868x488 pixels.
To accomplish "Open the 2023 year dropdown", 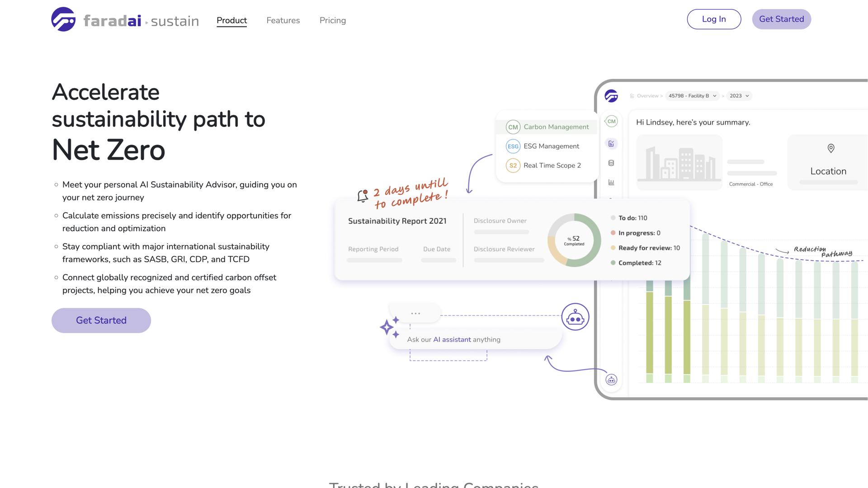I will click(739, 96).
